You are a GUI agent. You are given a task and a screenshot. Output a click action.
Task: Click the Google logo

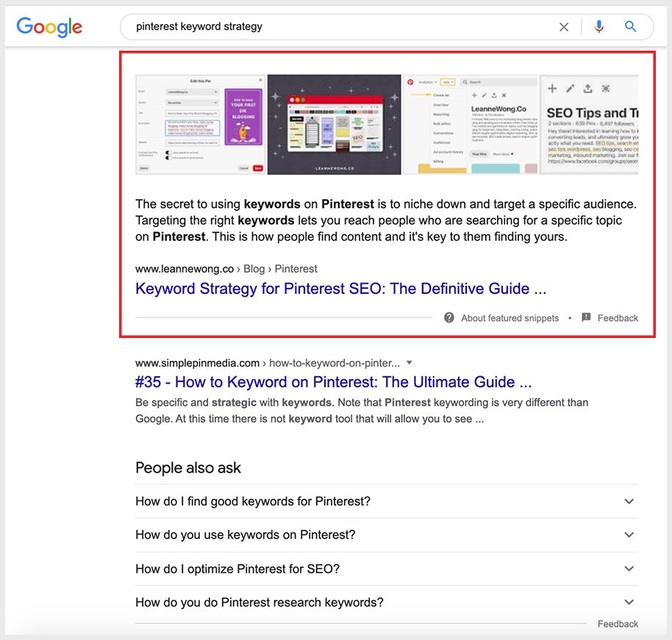tap(49, 27)
